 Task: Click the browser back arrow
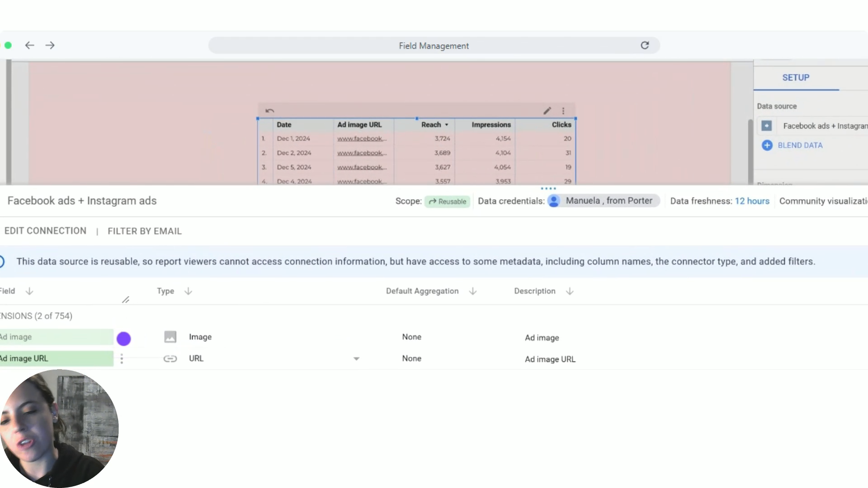(30, 45)
